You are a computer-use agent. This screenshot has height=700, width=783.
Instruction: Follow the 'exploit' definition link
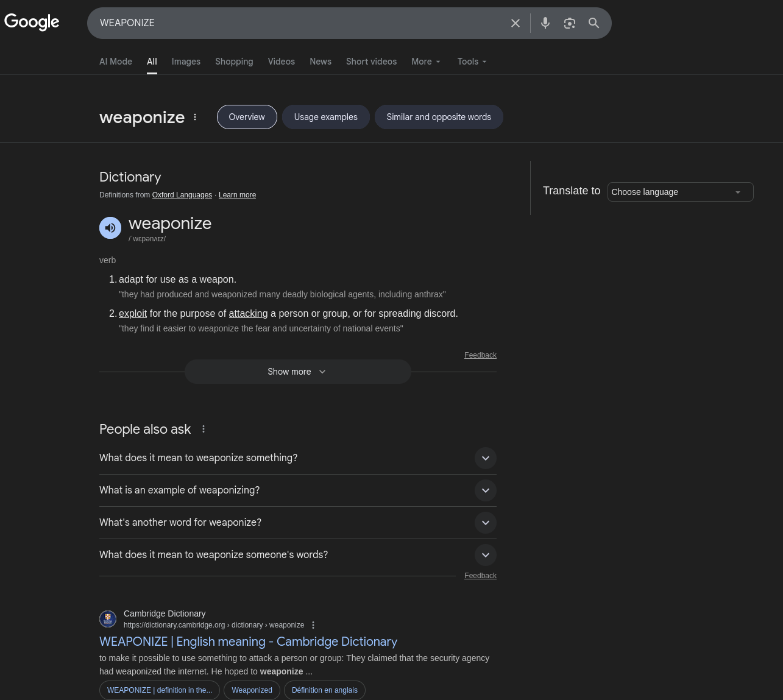(133, 313)
